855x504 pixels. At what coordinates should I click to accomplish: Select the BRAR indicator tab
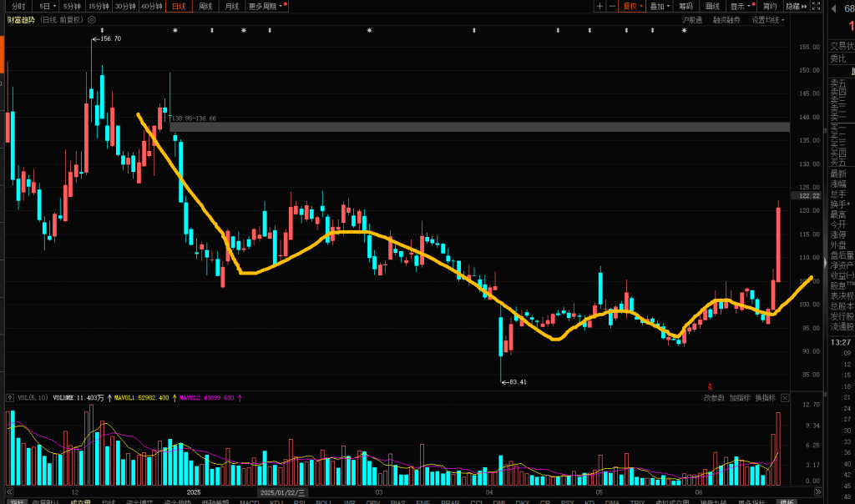click(x=450, y=501)
